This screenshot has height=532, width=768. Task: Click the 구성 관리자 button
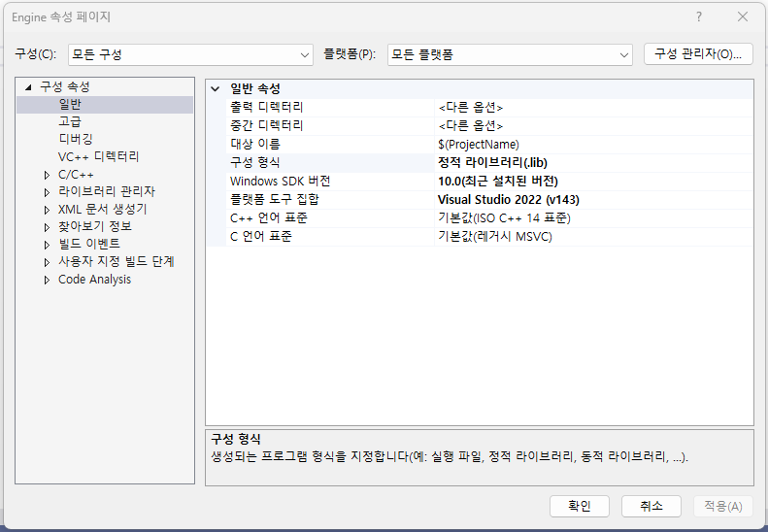[698, 54]
